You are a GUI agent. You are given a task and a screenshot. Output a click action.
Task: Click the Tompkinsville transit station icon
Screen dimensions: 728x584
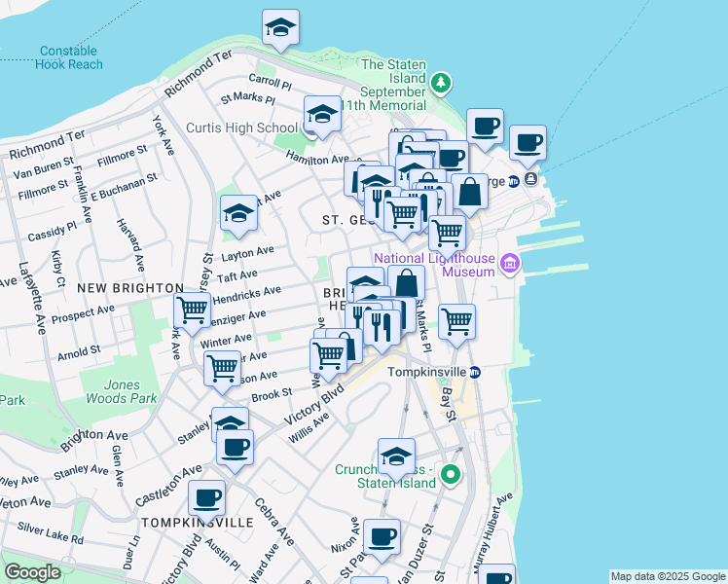(474, 373)
